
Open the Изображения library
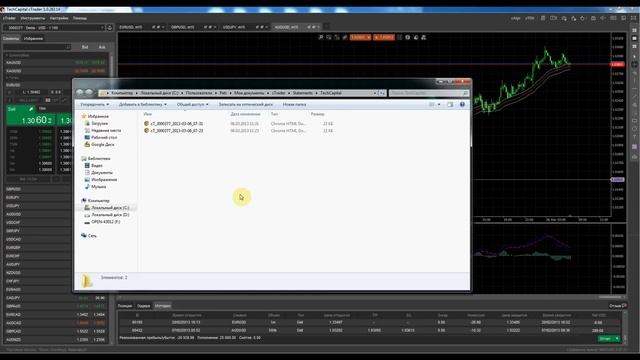[x=104, y=180]
